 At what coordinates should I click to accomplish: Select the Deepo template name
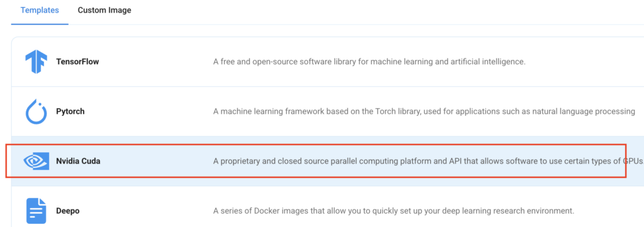point(68,211)
